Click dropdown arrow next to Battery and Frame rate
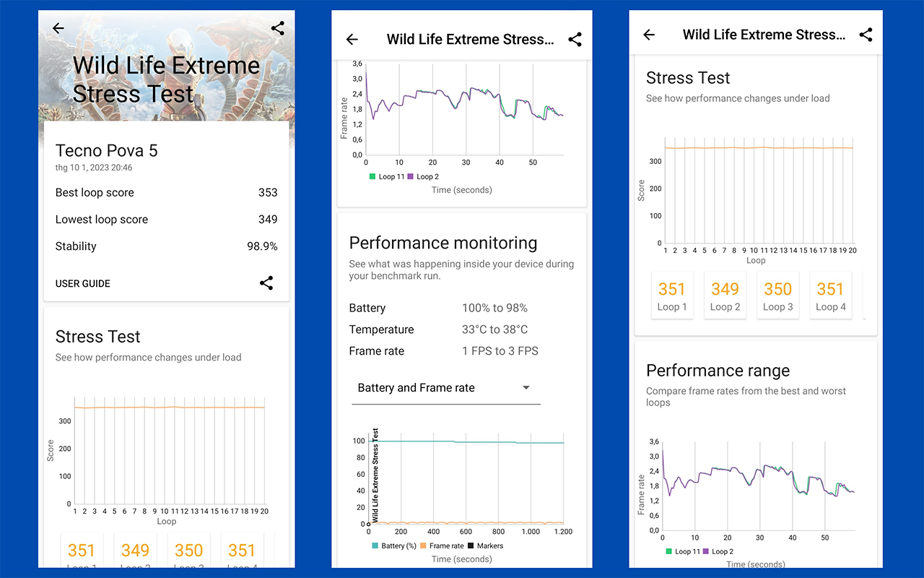This screenshot has height=578, width=924. 526,388
